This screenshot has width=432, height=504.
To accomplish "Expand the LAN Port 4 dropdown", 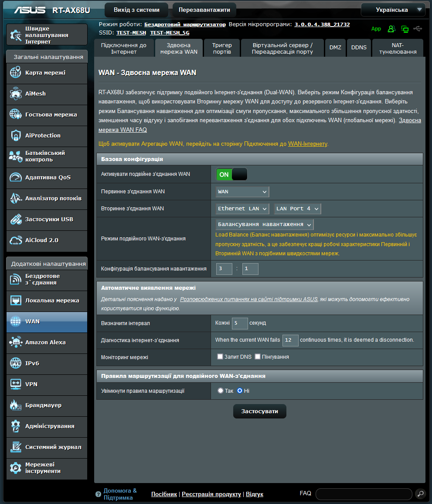I will [x=297, y=209].
